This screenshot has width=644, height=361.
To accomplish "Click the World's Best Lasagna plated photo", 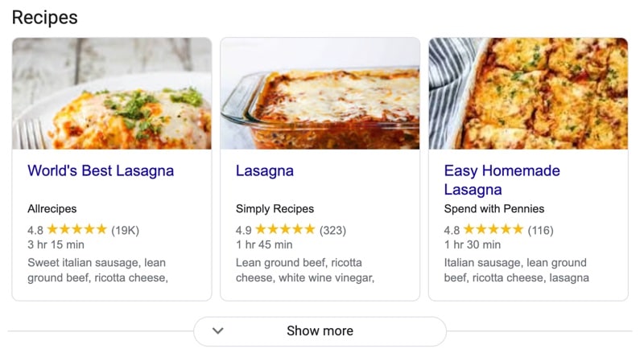I will point(112,93).
